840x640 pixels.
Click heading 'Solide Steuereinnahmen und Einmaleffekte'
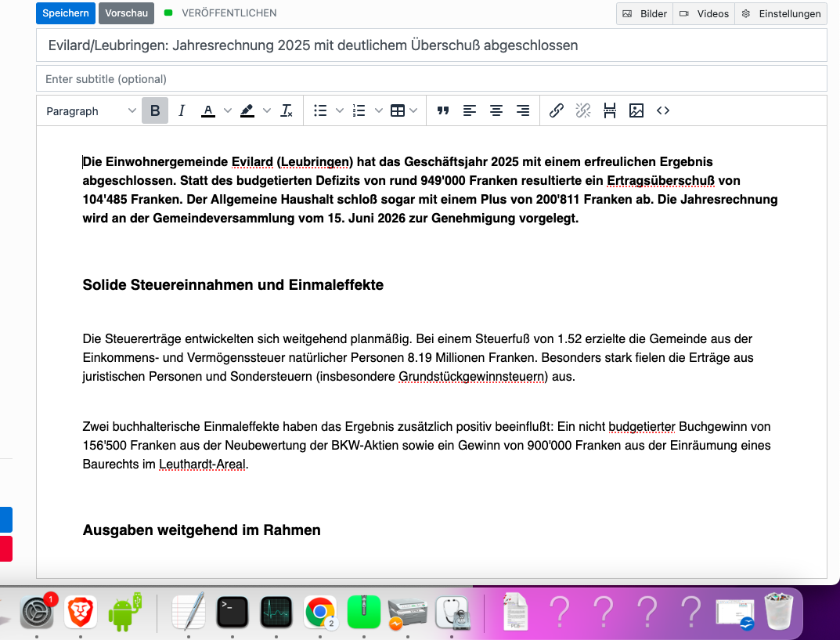click(x=233, y=284)
